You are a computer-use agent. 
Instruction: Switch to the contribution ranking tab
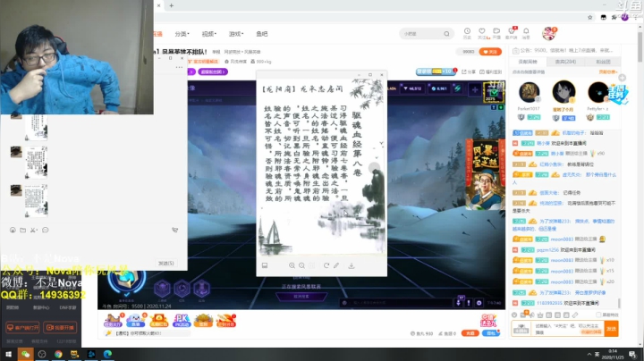click(x=528, y=62)
